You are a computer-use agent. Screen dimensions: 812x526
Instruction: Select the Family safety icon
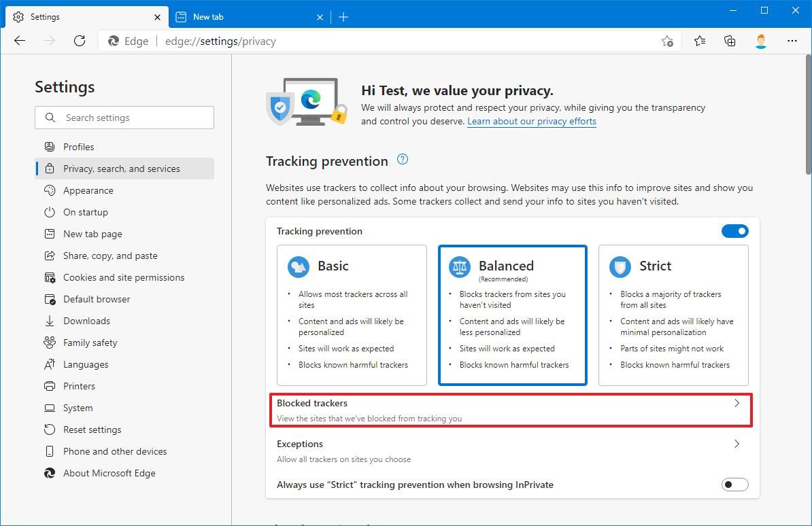pos(50,343)
